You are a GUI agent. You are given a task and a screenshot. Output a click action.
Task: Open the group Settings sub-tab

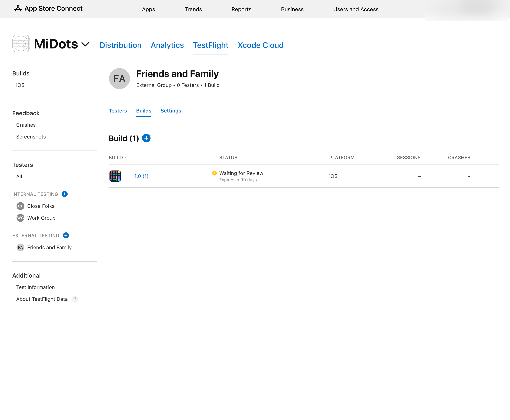pos(171,111)
